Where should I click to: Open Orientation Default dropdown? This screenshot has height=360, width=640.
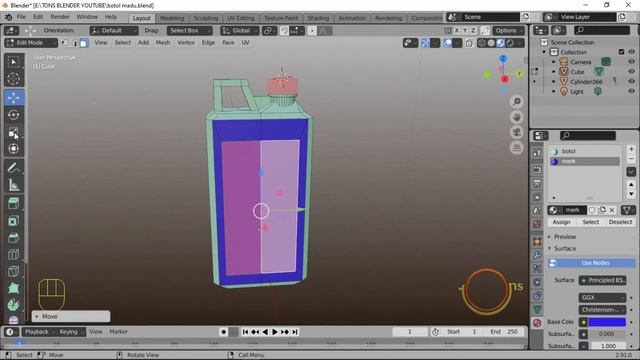tap(113, 31)
